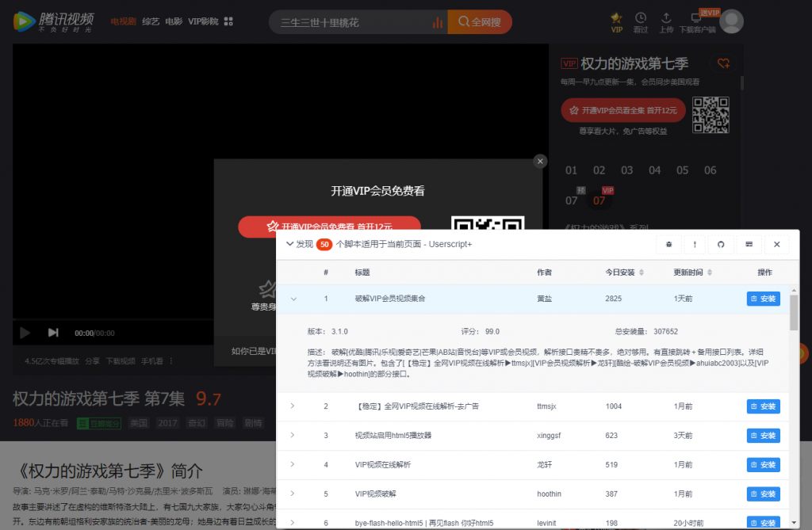Install script by ttmsjx
Screen dimensions: 812x530
point(764,406)
